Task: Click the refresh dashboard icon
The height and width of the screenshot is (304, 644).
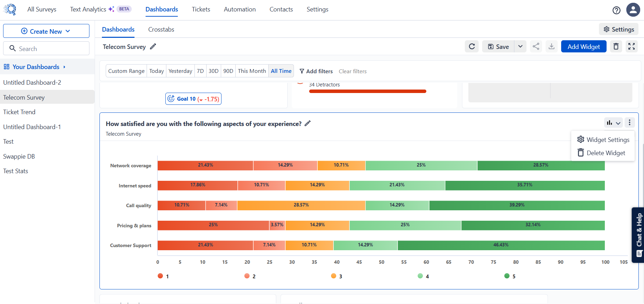Action: click(x=472, y=47)
